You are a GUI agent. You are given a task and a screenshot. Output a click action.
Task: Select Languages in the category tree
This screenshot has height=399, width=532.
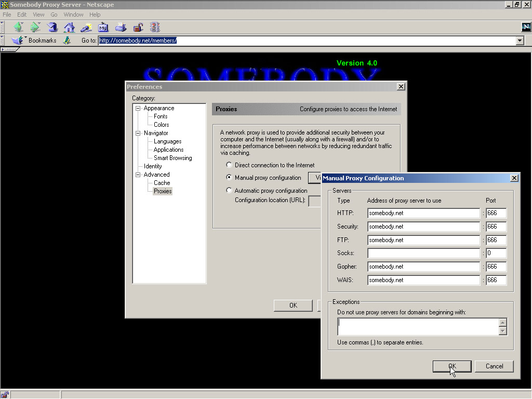tap(167, 141)
